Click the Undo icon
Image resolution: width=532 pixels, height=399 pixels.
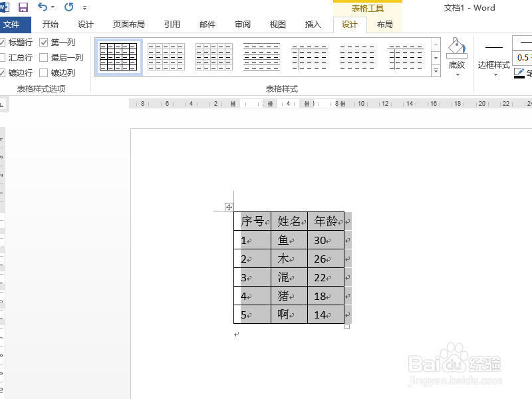coord(41,7)
